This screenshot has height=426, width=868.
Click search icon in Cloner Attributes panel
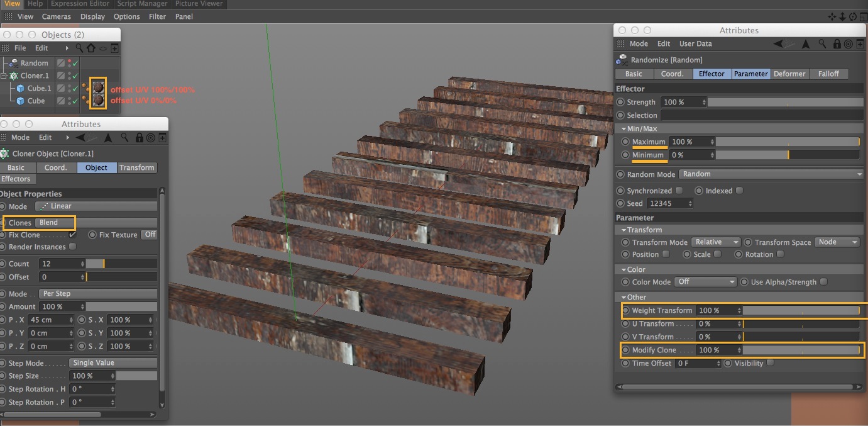(125, 137)
